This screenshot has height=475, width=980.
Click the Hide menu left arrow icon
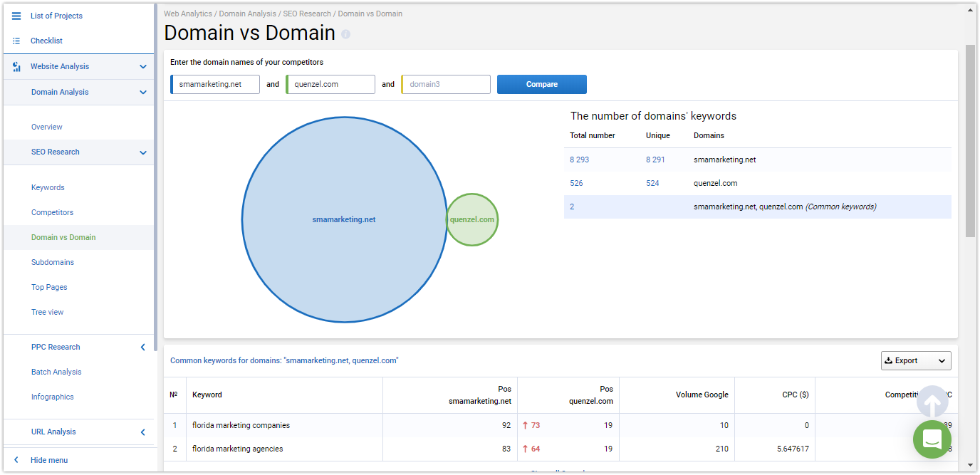(x=16, y=460)
